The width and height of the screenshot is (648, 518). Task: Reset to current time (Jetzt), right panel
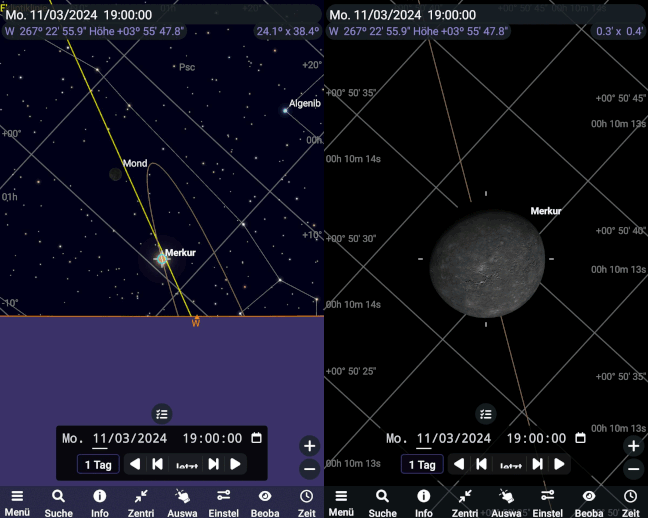click(511, 465)
